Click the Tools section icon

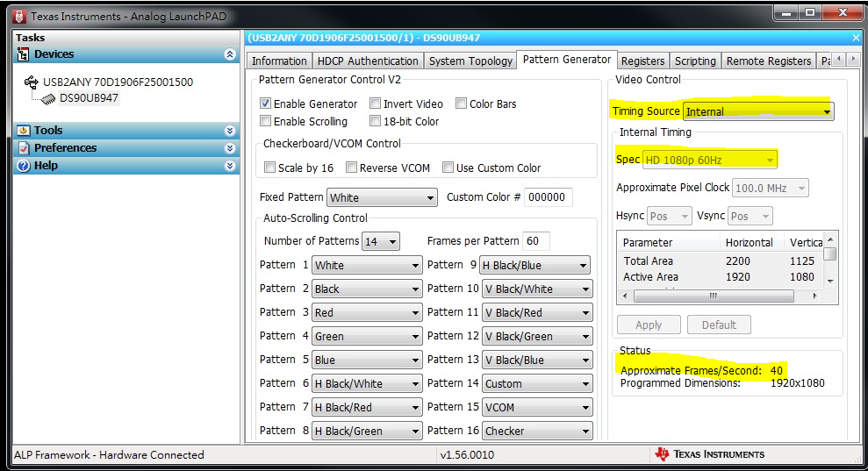[x=23, y=131]
